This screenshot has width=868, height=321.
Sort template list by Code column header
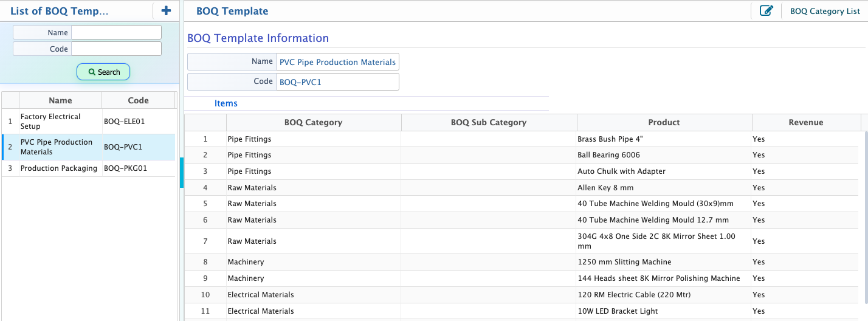coord(138,100)
